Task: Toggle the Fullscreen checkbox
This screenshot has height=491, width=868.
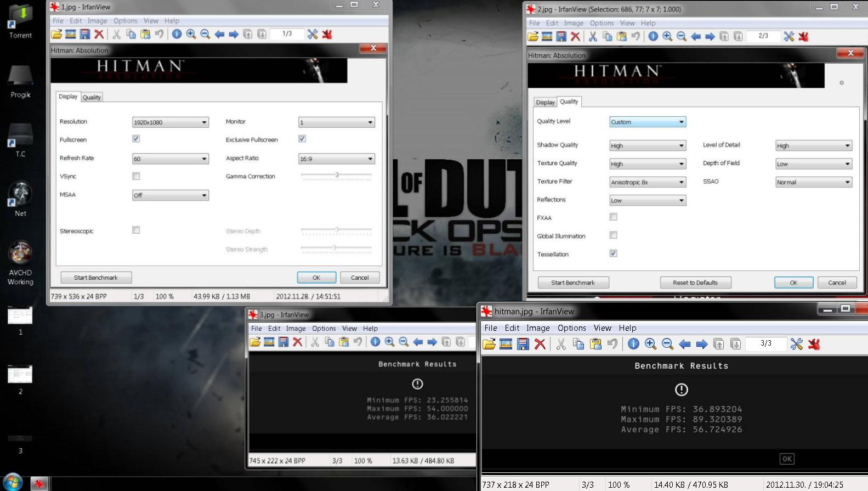Action: (x=136, y=139)
